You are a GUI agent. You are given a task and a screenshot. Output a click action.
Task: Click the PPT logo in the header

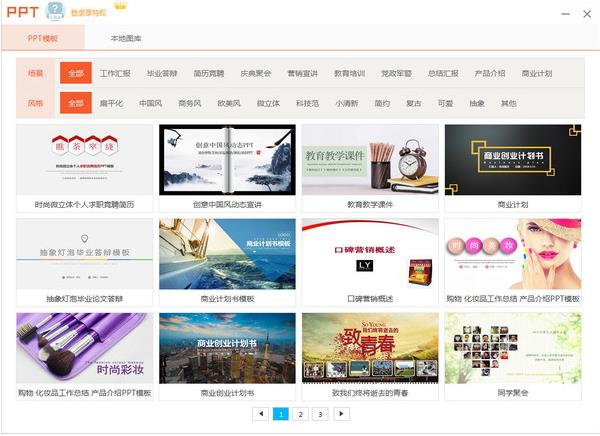click(x=23, y=12)
